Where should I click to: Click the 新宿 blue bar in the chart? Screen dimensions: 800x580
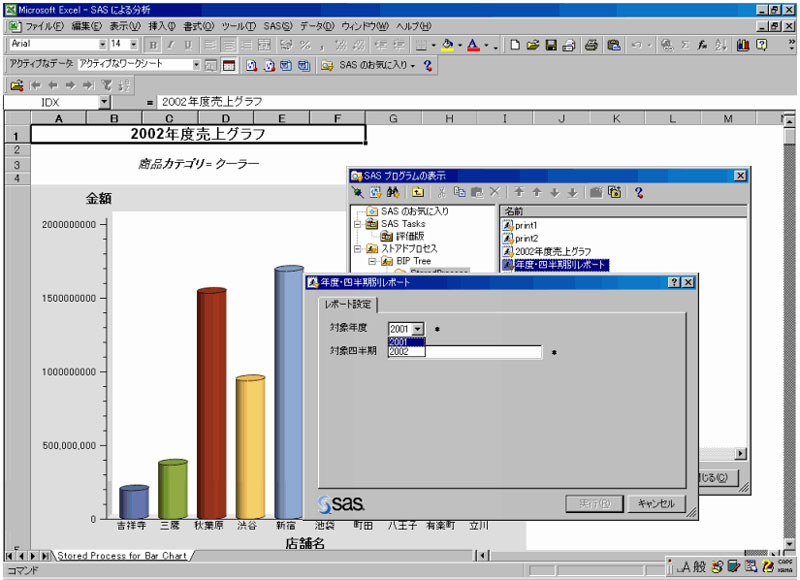pyautogui.click(x=289, y=393)
